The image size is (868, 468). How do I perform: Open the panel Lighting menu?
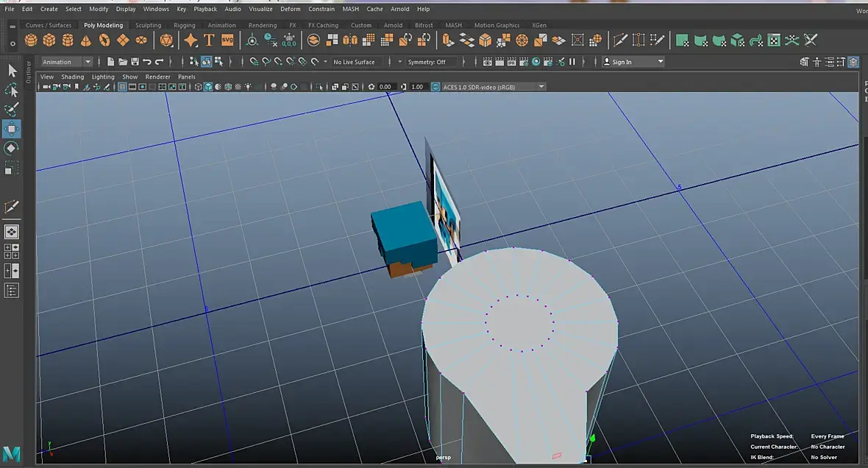(103, 77)
